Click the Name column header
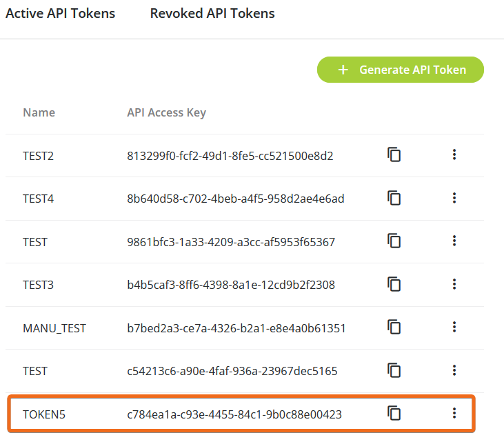This screenshot has height=433, width=504. 39,112
